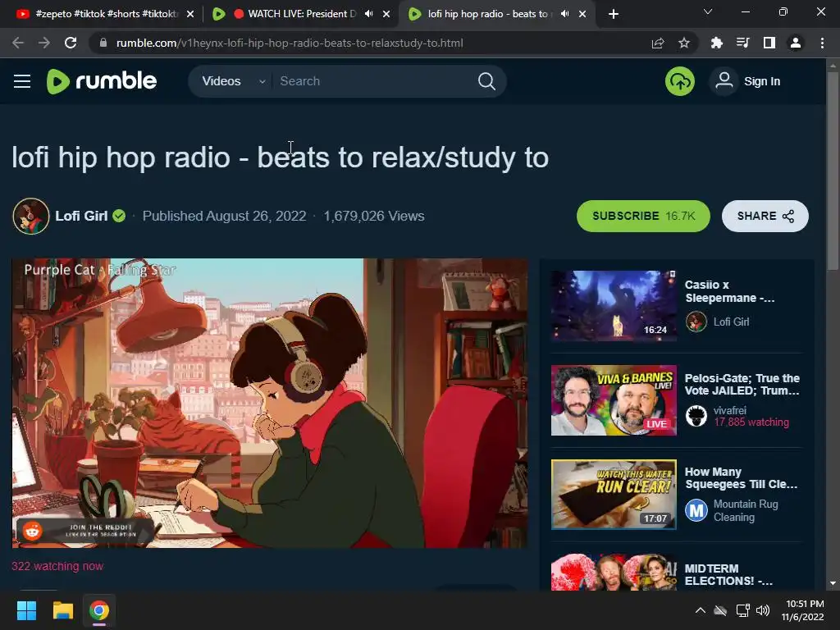Open the browser extensions puzzle icon
This screenshot has width=840, height=630.
click(716, 43)
